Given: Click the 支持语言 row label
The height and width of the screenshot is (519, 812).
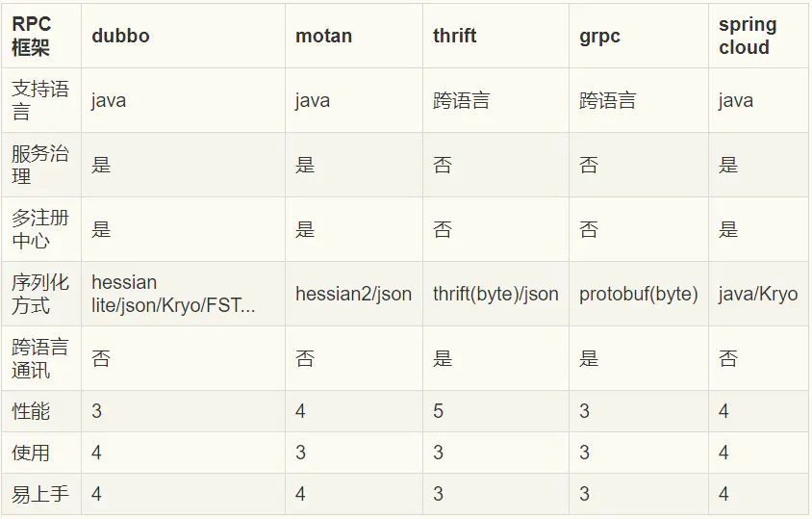Looking at the screenshot, I should (x=40, y=100).
